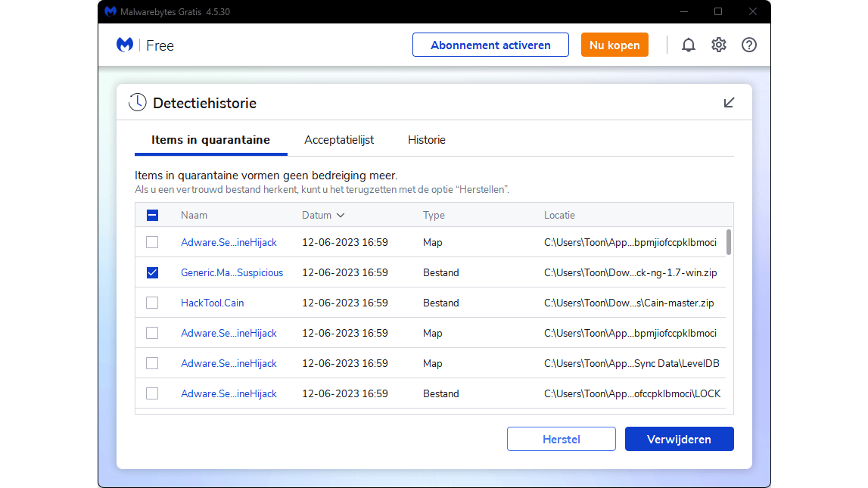Click the Detectiehistorie clock icon
Viewport: 868px width, 488px height.
click(137, 103)
